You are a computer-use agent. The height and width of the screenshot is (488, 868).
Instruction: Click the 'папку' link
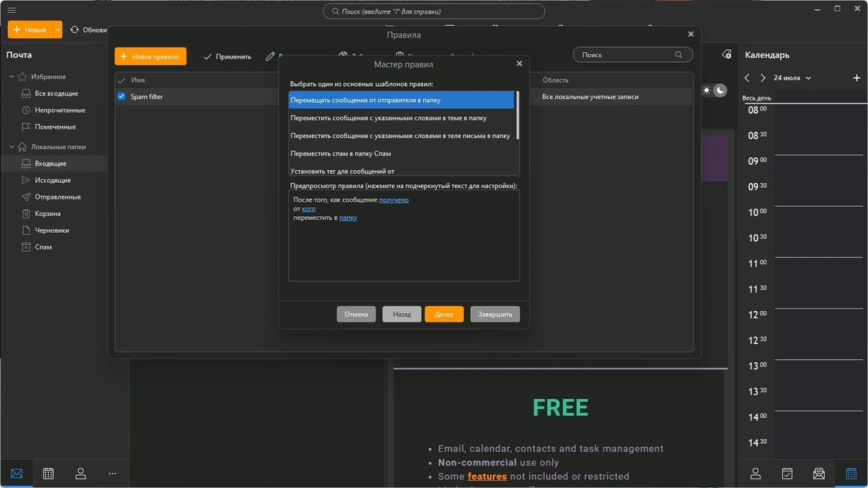click(x=348, y=218)
